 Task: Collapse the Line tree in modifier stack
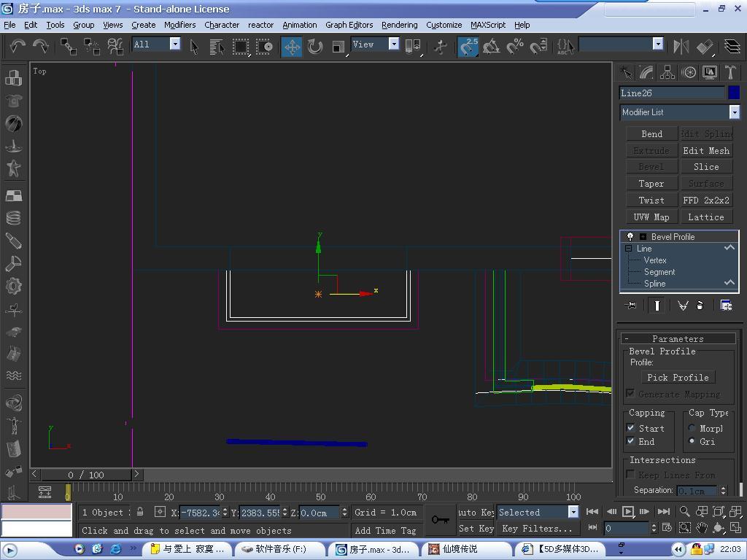628,249
